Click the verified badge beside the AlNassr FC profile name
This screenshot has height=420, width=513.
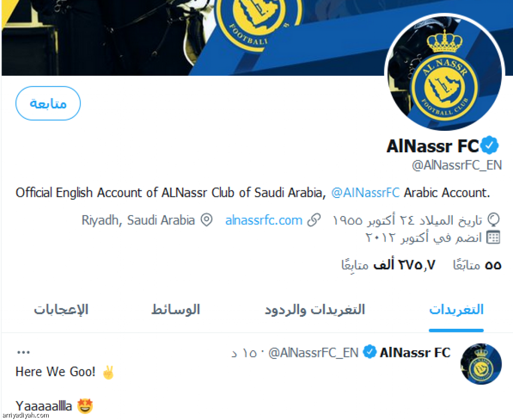pyautogui.click(x=489, y=145)
